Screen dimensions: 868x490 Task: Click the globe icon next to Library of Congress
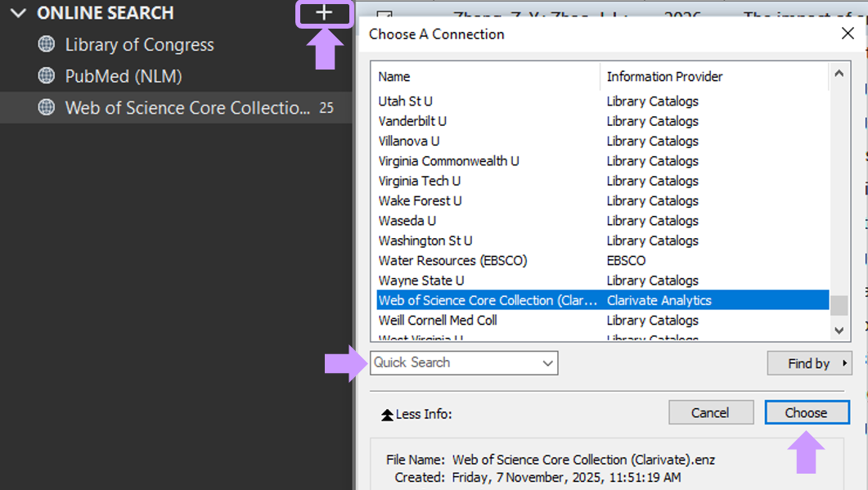coord(47,43)
